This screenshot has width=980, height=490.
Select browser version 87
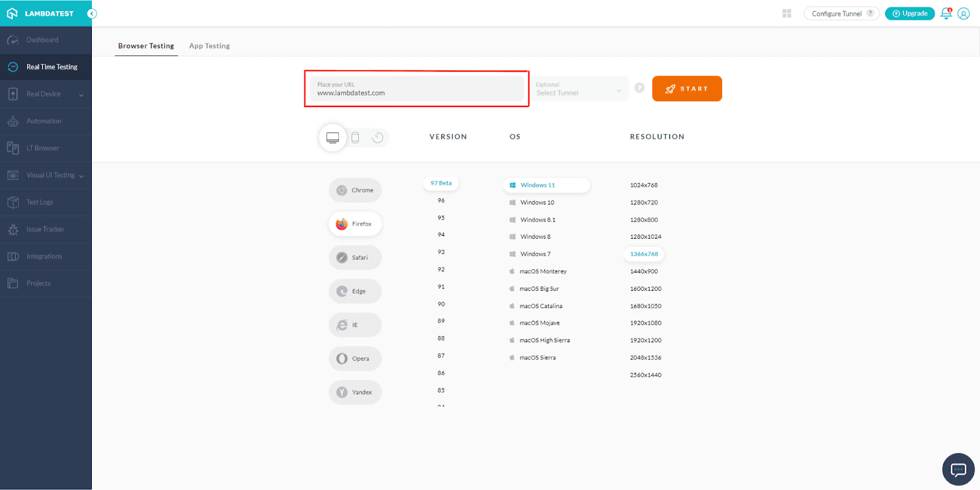pyautogui.click(x=441, y=356)
